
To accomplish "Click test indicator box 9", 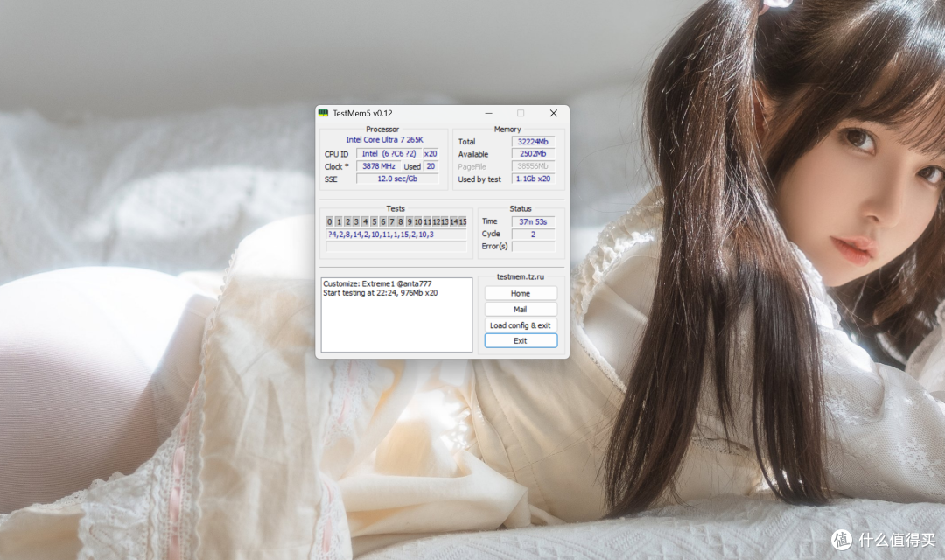I will click(409, 222).
